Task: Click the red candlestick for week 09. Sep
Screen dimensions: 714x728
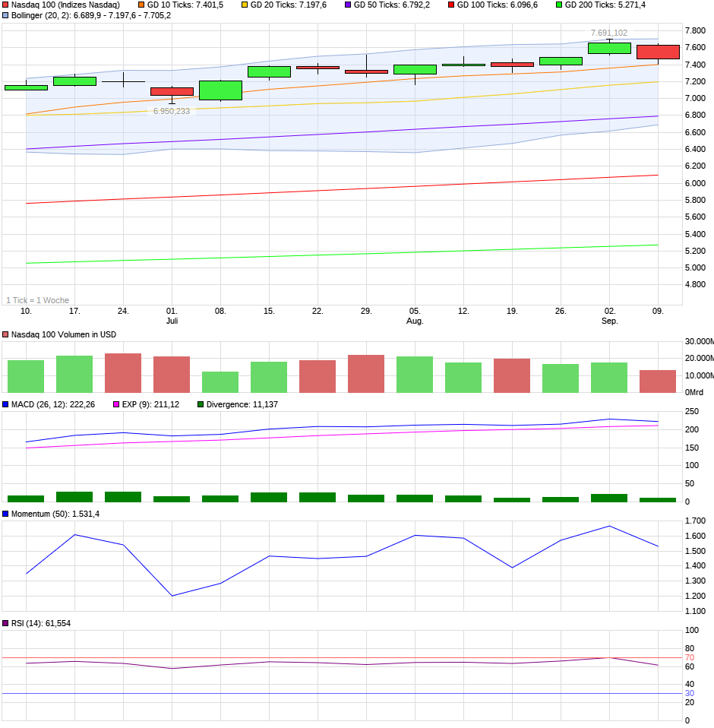Action: pos(658,52)
